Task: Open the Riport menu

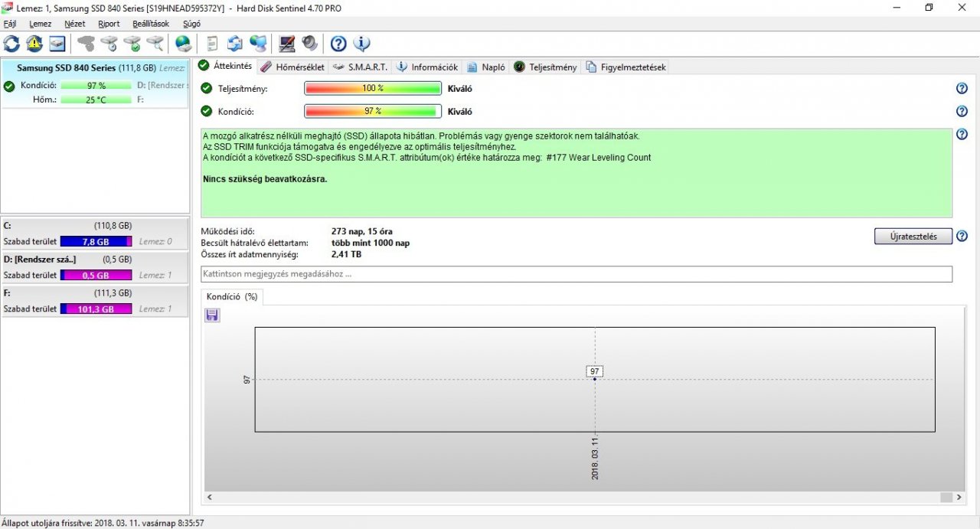Action: coord(109,24)
